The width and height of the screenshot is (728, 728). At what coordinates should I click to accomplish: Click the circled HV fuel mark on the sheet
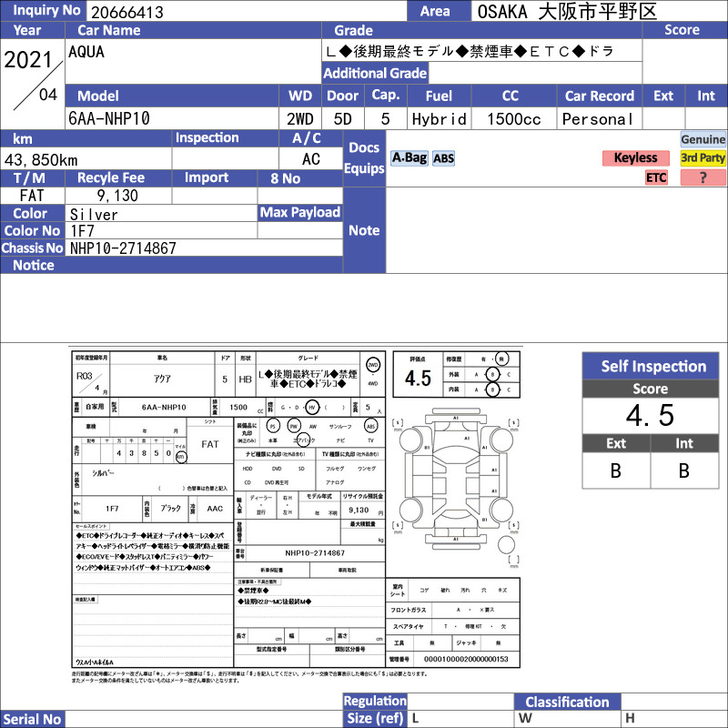[x=312, y=408]
